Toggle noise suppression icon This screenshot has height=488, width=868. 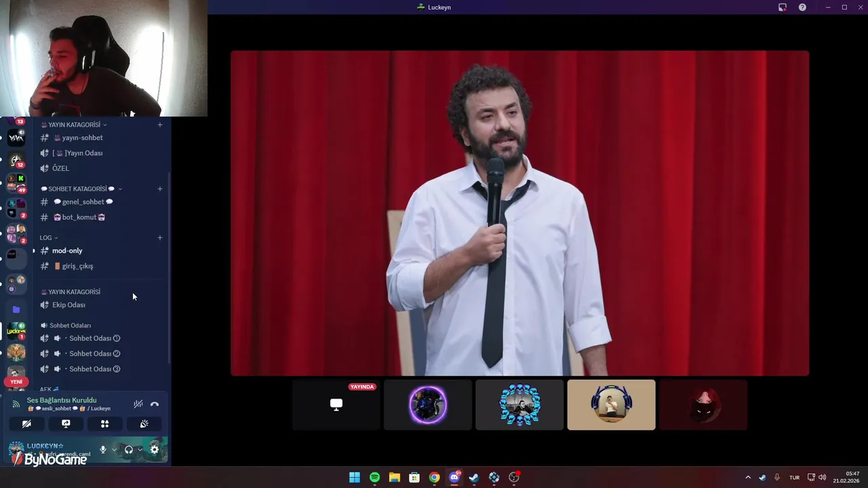[138, 404]
